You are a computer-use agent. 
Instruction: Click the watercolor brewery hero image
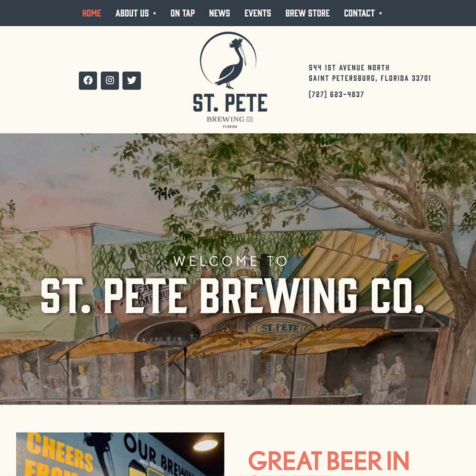point(238,269)
